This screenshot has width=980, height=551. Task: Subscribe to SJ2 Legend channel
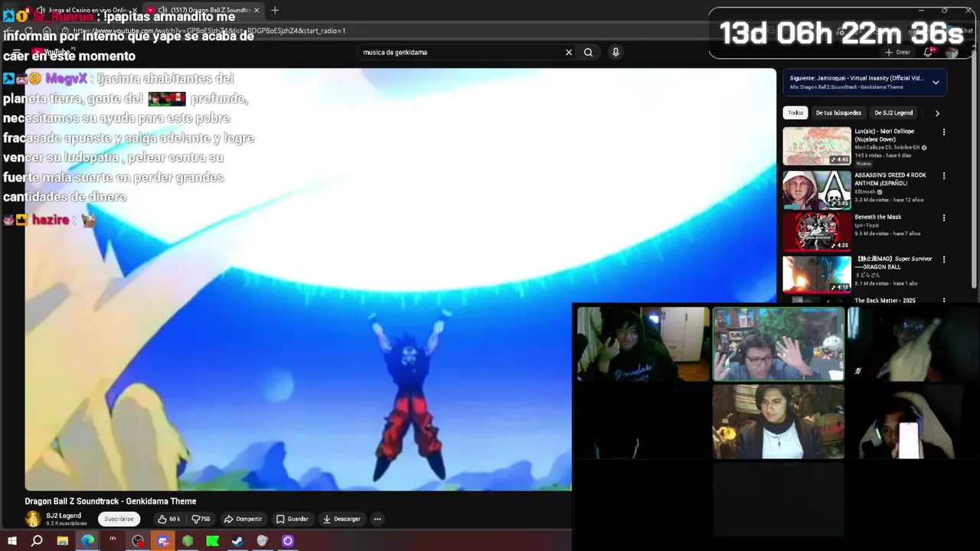tap(119, 519)
